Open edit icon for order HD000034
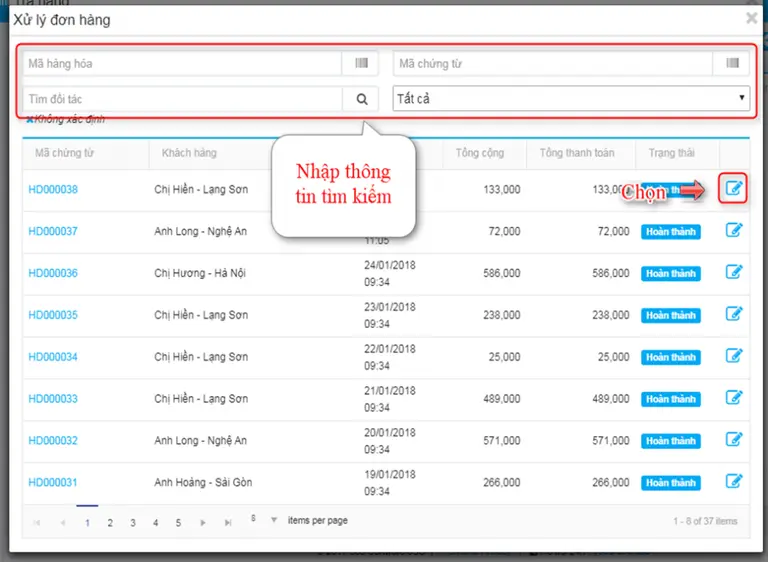The image size is (768, 562). tap(733, 356)
